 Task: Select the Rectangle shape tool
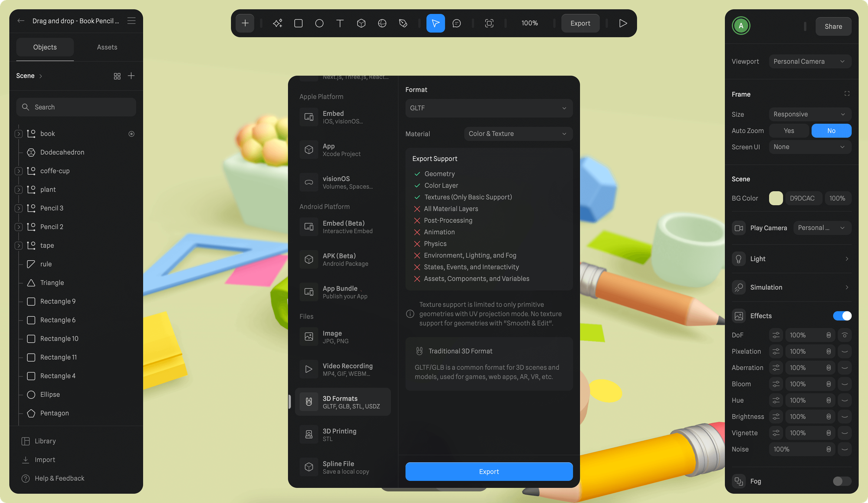pyautogui.click(x=299, y=23)
